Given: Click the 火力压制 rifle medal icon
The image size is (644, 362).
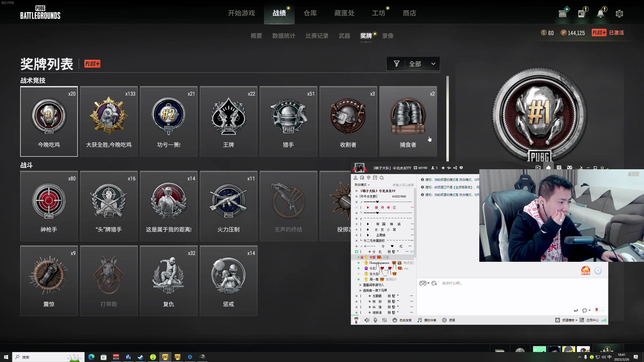Looking at the screenshot, I should coord(228,201).
